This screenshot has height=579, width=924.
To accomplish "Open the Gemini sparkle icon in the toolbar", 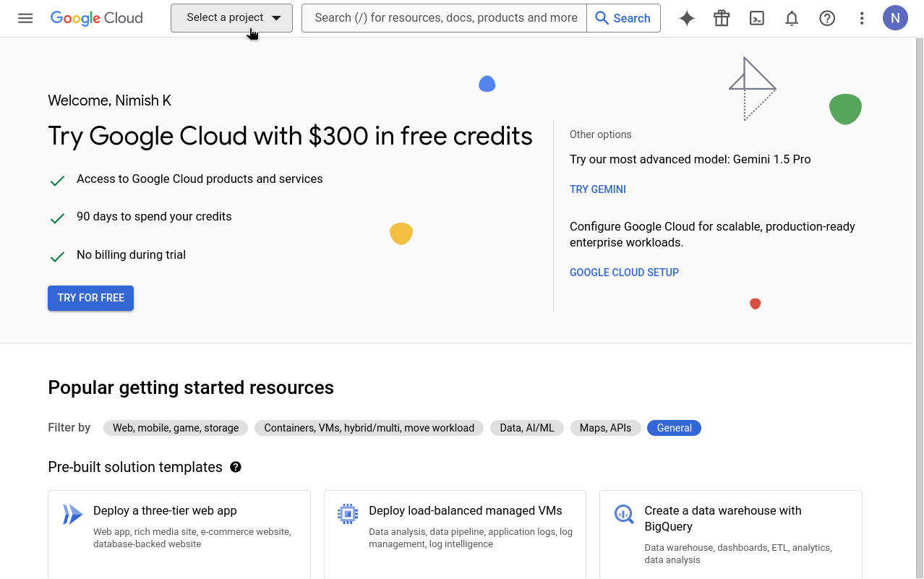I will click(686, 18).
